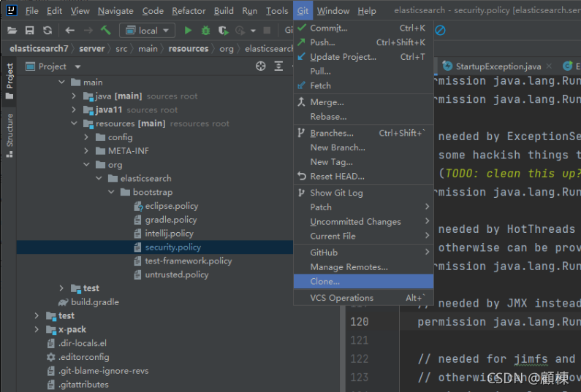Select Show Git Log entry
This screenshot has width=581, height=392.
pos(363,193)
